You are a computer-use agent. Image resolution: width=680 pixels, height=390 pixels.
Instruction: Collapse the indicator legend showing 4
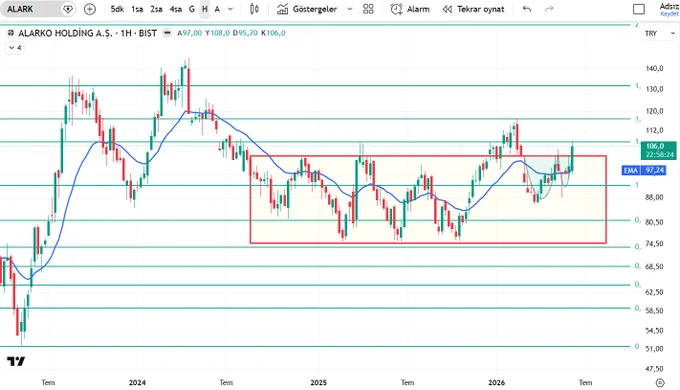pos(15,48)
